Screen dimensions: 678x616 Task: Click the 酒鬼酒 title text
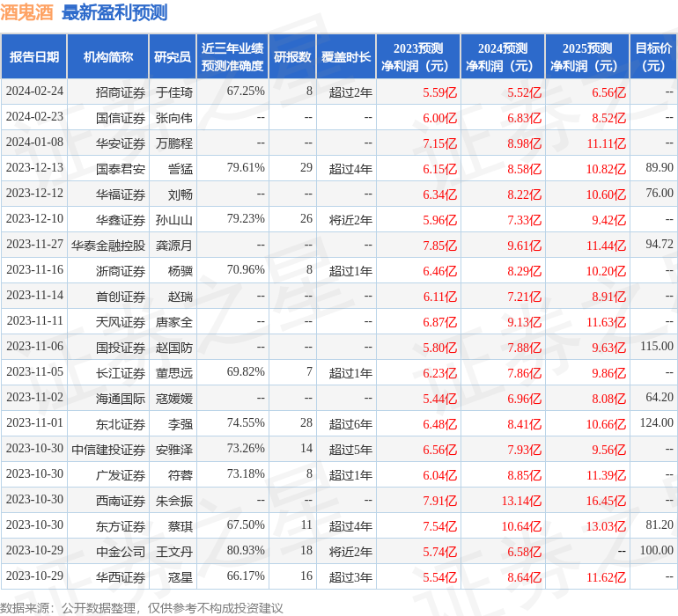pyautogui.click(x=26, y=12)
